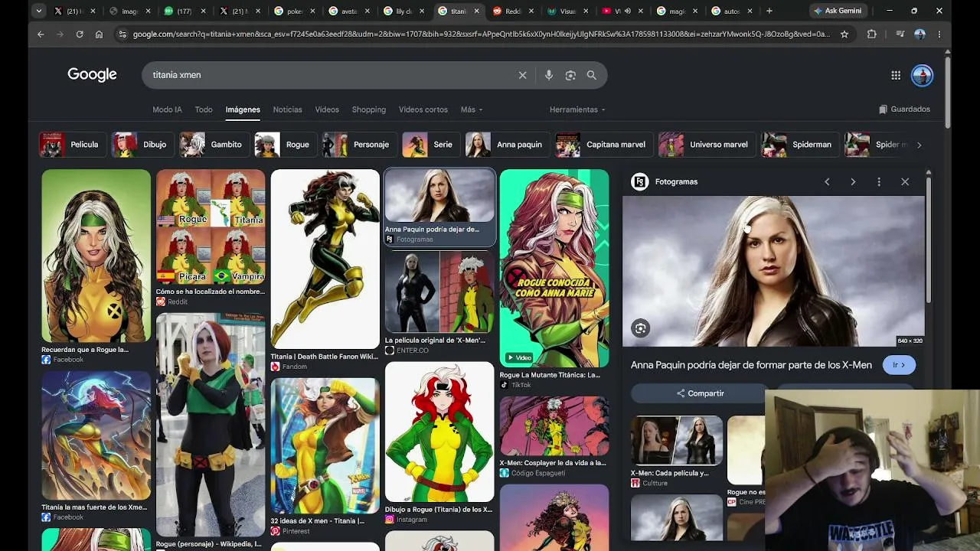Open the browser extensions menu
The height and width of the screenshot is (551, 980).
871,34
